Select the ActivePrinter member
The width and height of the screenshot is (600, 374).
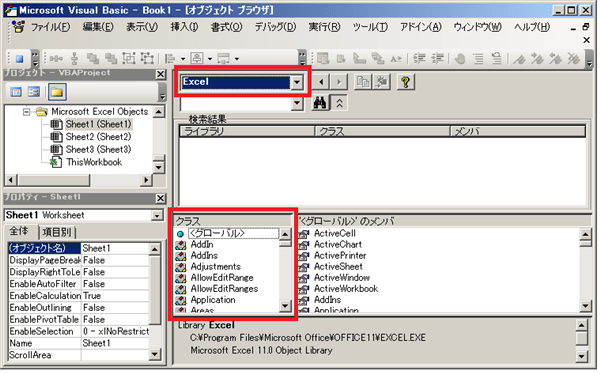point(340,255)
